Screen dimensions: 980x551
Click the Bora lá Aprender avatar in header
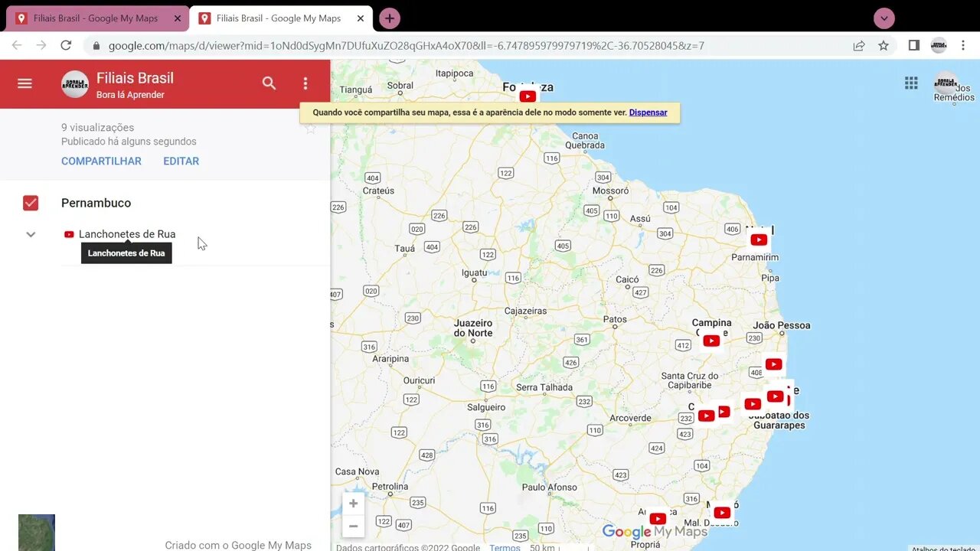click(x=75, y=84)
